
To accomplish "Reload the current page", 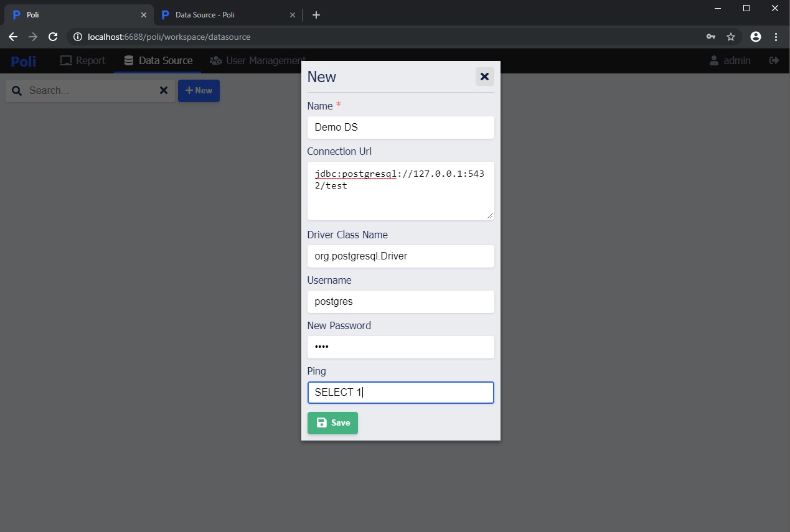I will 53,37.
